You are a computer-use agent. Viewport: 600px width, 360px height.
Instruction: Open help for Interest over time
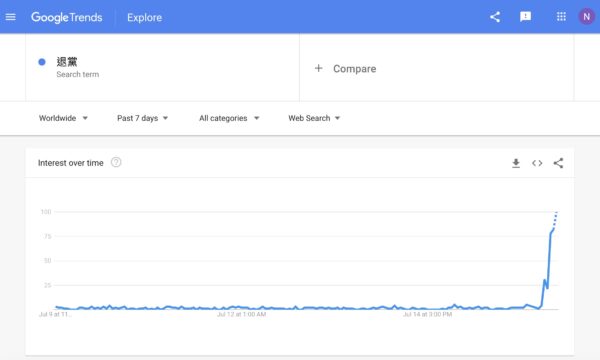(116, 163)
